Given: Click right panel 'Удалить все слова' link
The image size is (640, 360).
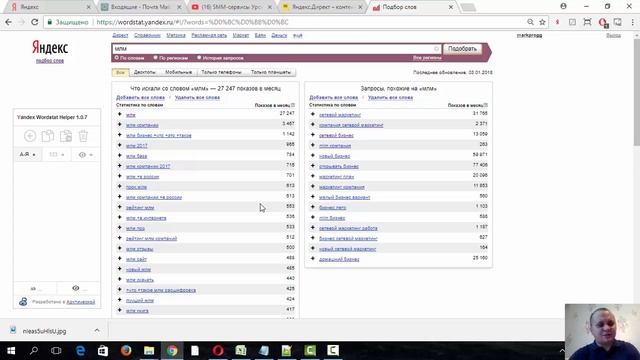Looking at the screenshot, I should click(390, 98).
